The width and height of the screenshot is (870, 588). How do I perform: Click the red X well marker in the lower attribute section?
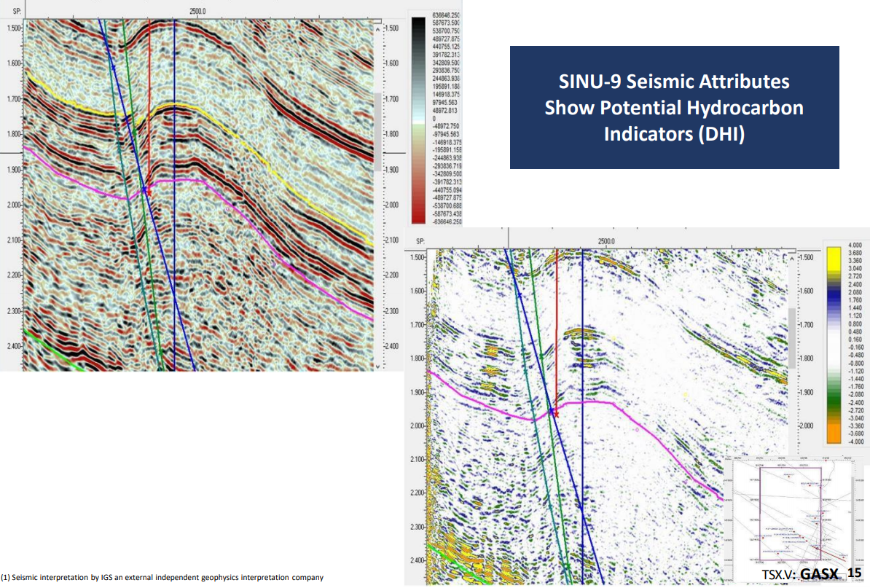point(555,413)
